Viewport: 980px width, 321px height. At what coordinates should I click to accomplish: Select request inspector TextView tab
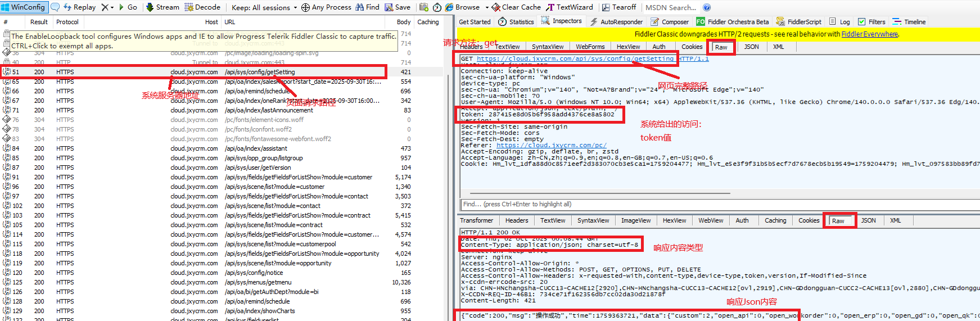coord(507,47)
